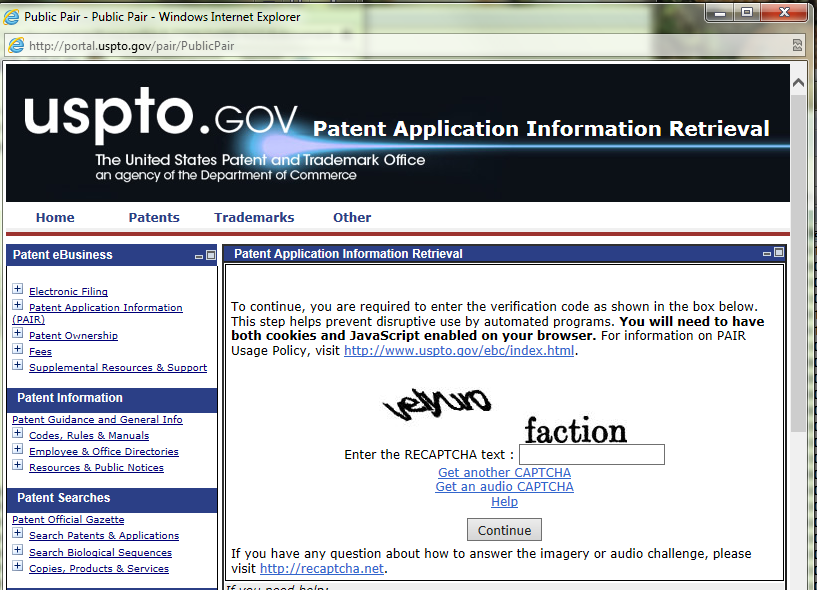Click Internet Explorer icon in title bar

coord(11,17)
